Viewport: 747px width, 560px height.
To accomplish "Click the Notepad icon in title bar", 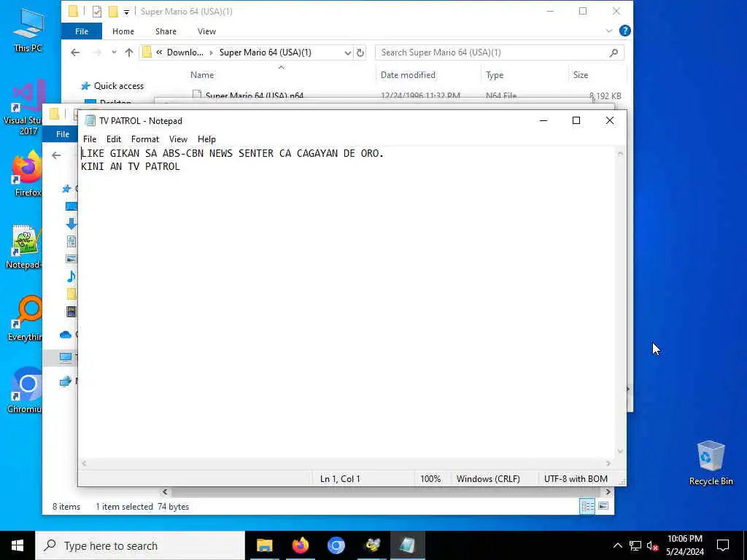I will point(90,121).
